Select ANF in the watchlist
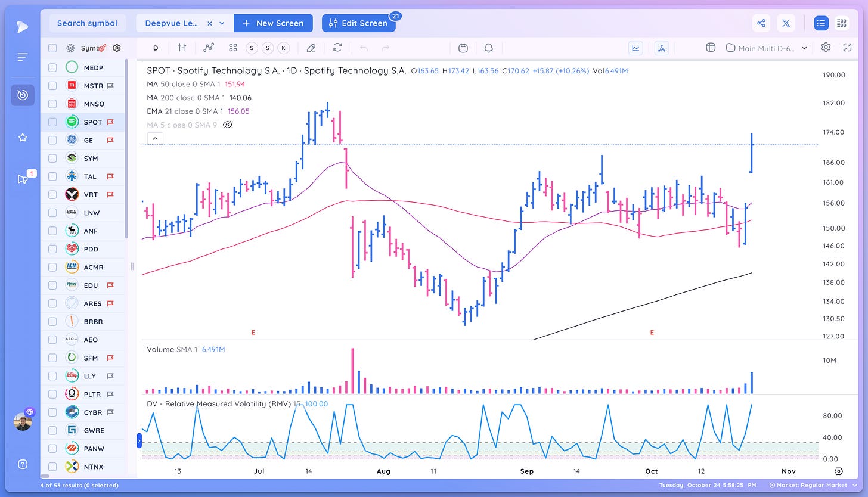Screen dimensions: 868x497 (x=83, y=231)
